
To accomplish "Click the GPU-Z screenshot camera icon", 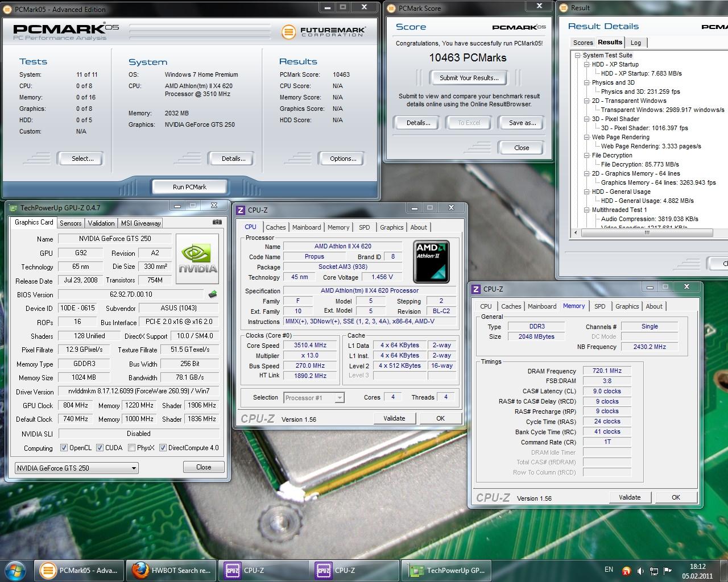I will coord(217,222).
